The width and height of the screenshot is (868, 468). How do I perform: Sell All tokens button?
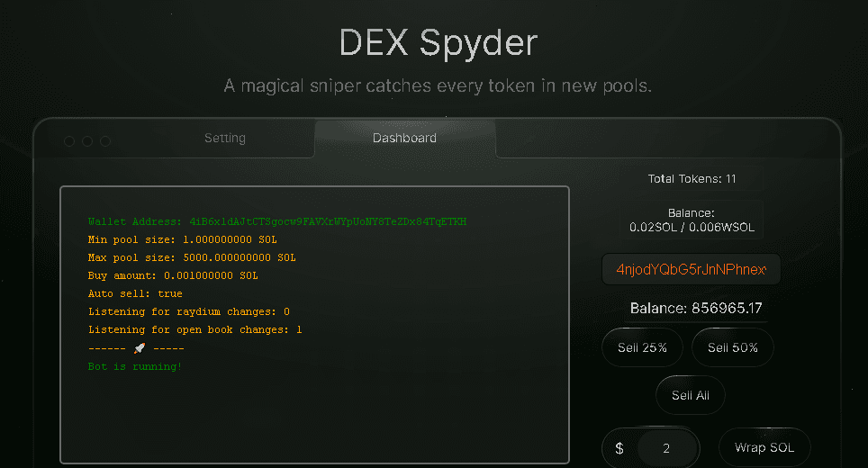(x=691, y=395)
